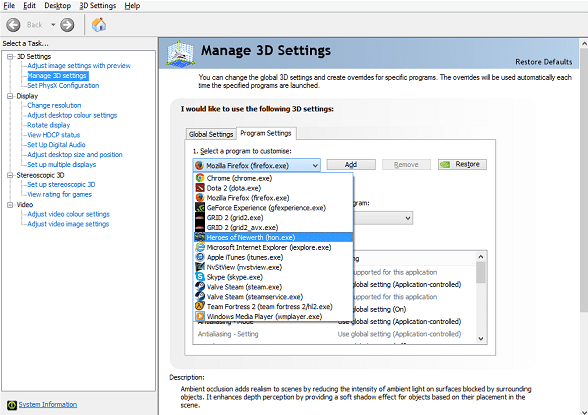Image resolution: width=588 pixels, height=415 pixels.
Task: Click settings list scrollbar down arrow
Action: pos(481,339)
